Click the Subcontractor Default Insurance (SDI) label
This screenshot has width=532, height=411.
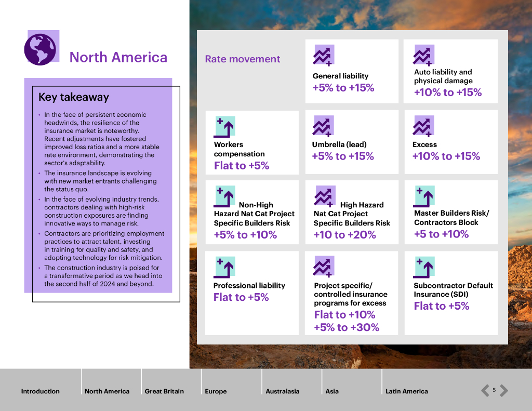coord(453,290)
